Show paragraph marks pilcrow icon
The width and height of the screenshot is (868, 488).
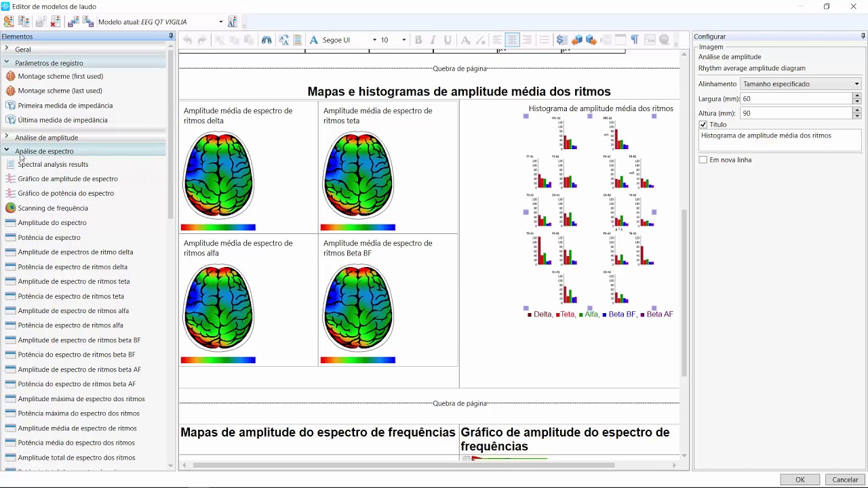point(635,40)
